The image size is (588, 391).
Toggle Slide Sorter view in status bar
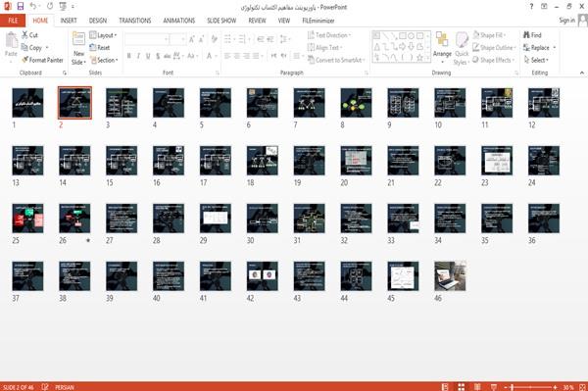pos(461,387)
